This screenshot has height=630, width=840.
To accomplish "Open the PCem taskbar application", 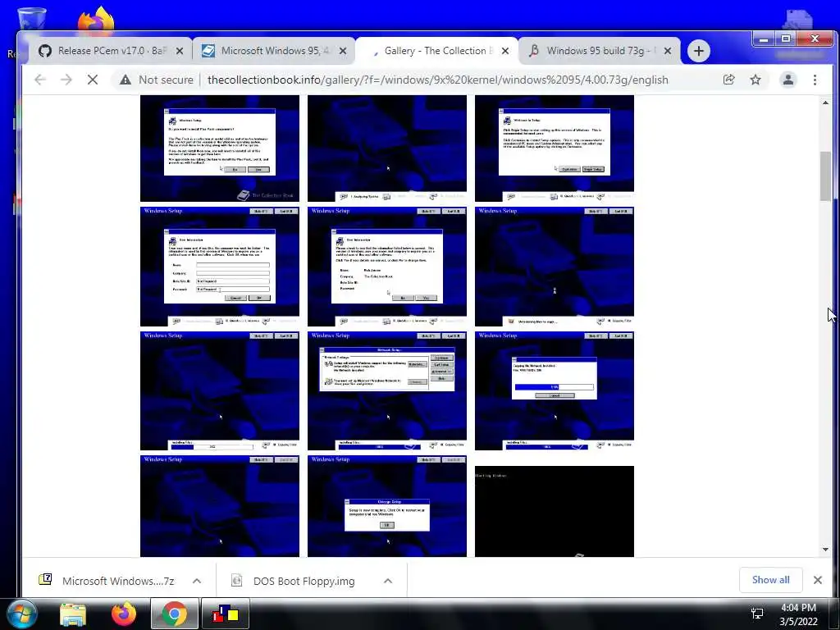I will click(226, 614).
